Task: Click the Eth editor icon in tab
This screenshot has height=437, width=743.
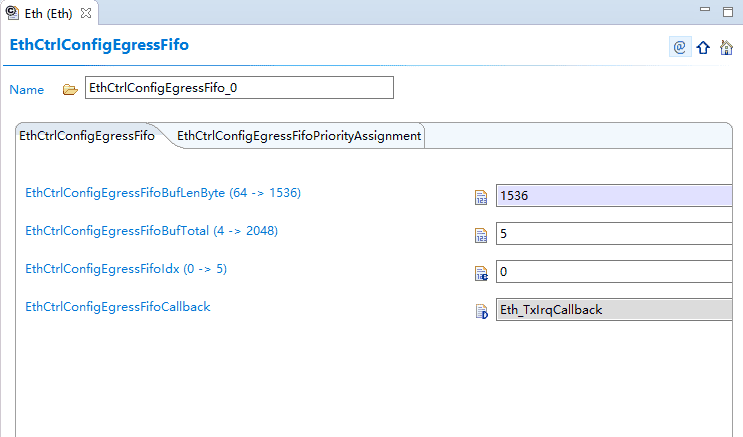Action: 12,13
